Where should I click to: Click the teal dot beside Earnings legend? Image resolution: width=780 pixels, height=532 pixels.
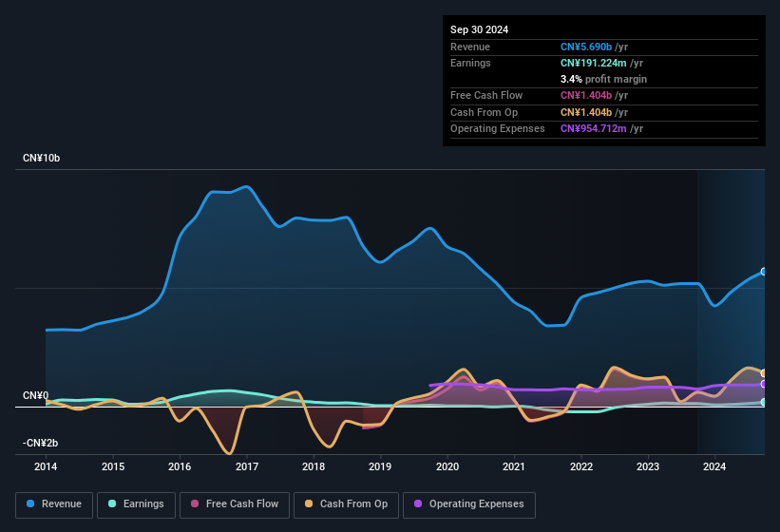click(112, 504)
